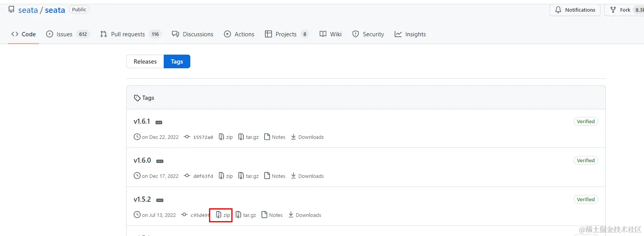Open the Insights tab
This screenshot has width=644, height=236.
[410, 34]
